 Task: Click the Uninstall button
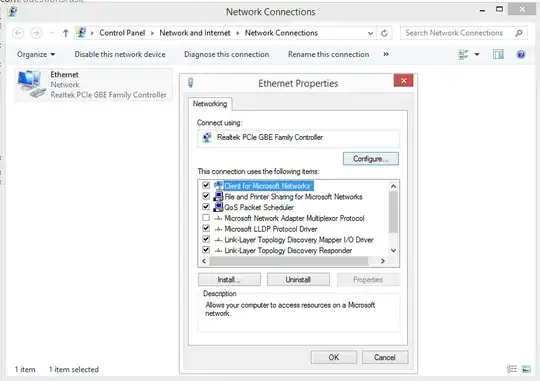(298, 279)
